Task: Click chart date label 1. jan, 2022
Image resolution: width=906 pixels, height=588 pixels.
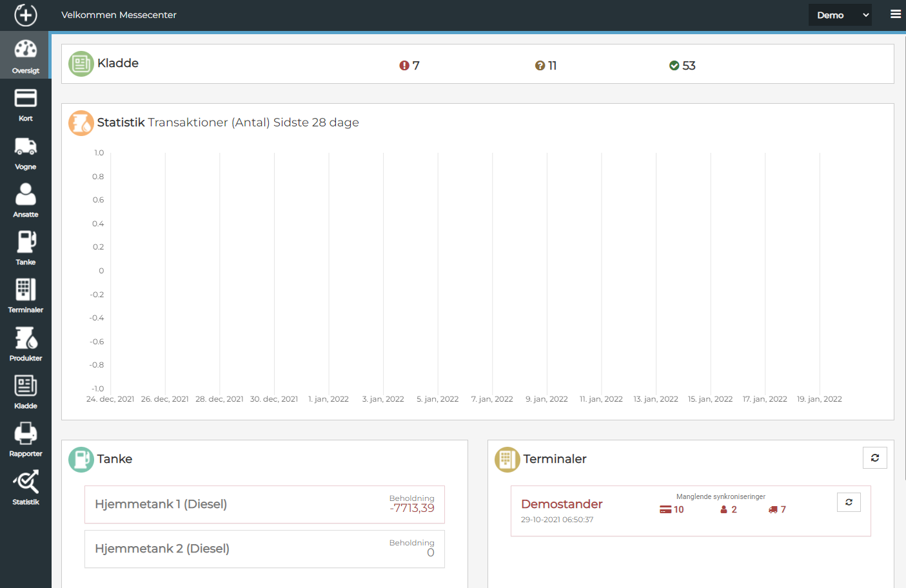Action: 328,399
